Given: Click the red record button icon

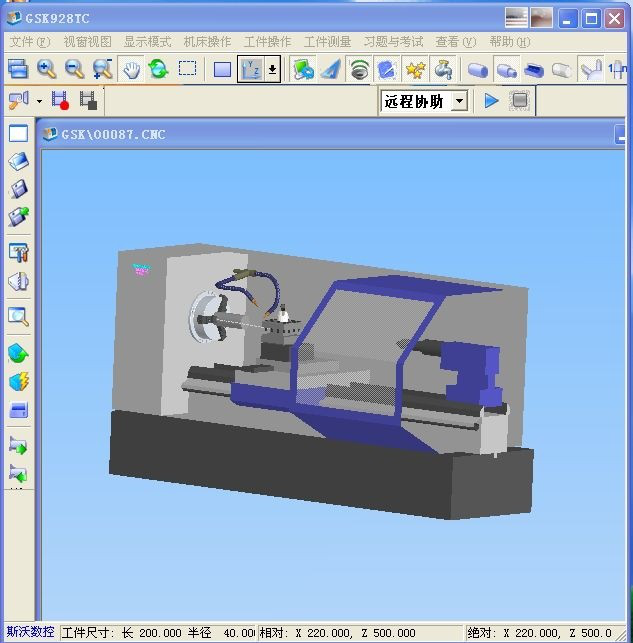Looking at the screenshot, I should click(x=60, y=101).
